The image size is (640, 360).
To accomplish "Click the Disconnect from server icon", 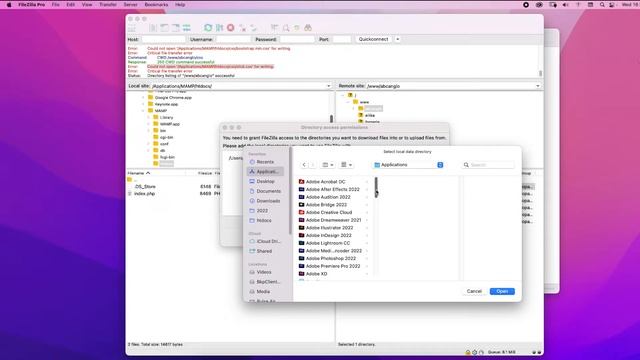I will pyautogui.click(x=243, y=28).
